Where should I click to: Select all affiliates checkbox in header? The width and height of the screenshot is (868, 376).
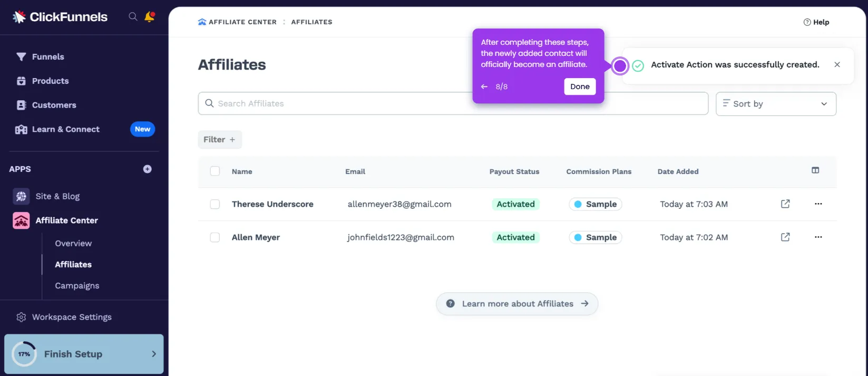point(215,171)
